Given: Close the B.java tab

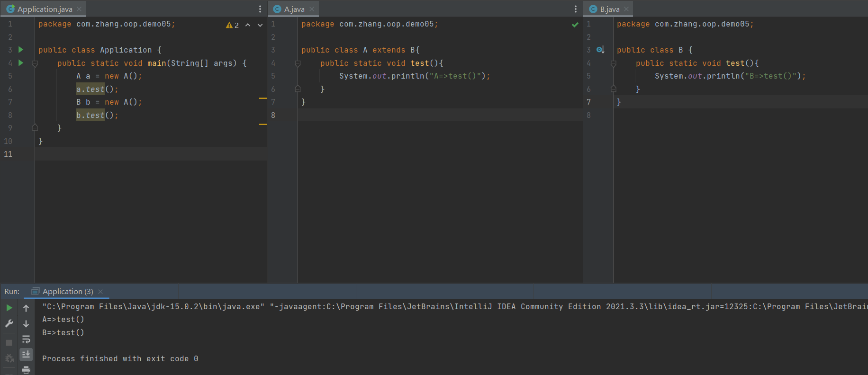Looking at the screenshot, I should (x=626, y=9).
